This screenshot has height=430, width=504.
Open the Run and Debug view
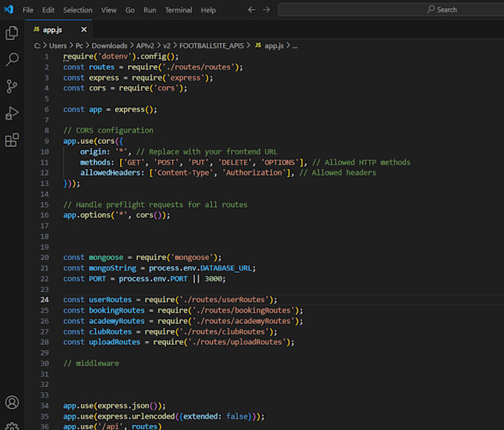12,113
